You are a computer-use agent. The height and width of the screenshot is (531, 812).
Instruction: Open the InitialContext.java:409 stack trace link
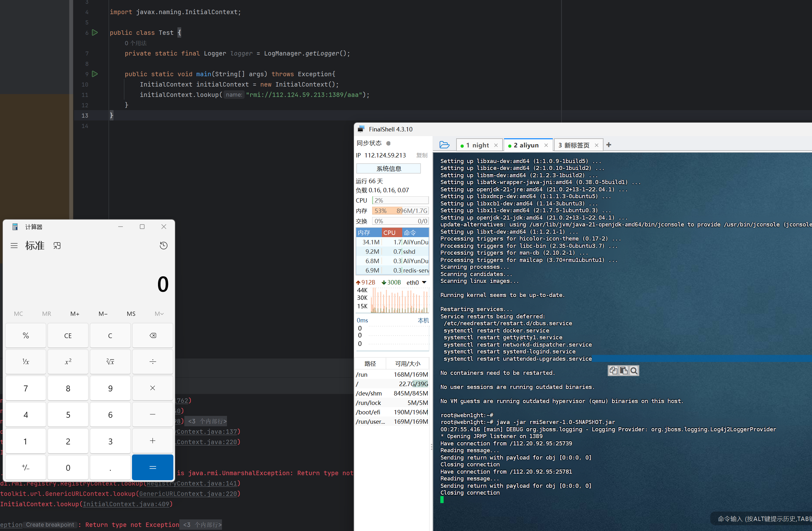coord(126,504)
